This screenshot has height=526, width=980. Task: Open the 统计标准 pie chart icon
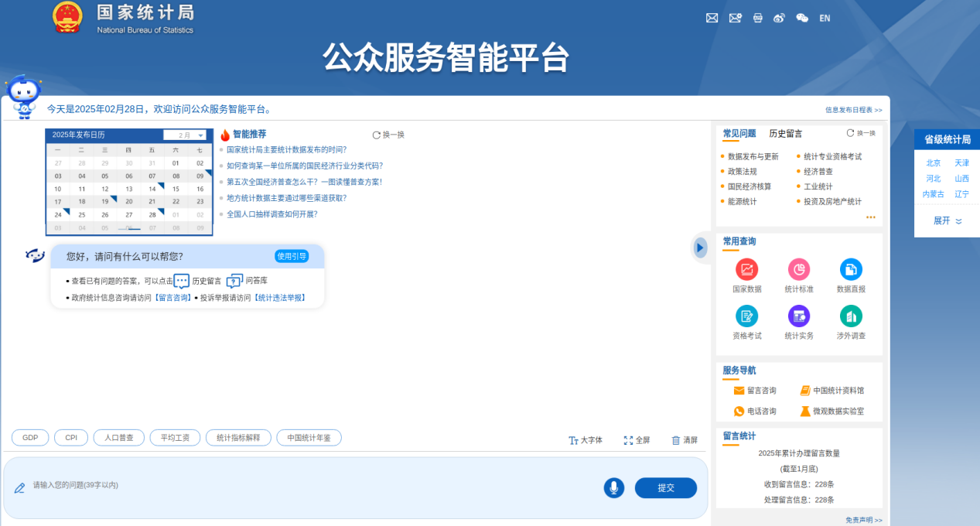click(x=799, y=270)
